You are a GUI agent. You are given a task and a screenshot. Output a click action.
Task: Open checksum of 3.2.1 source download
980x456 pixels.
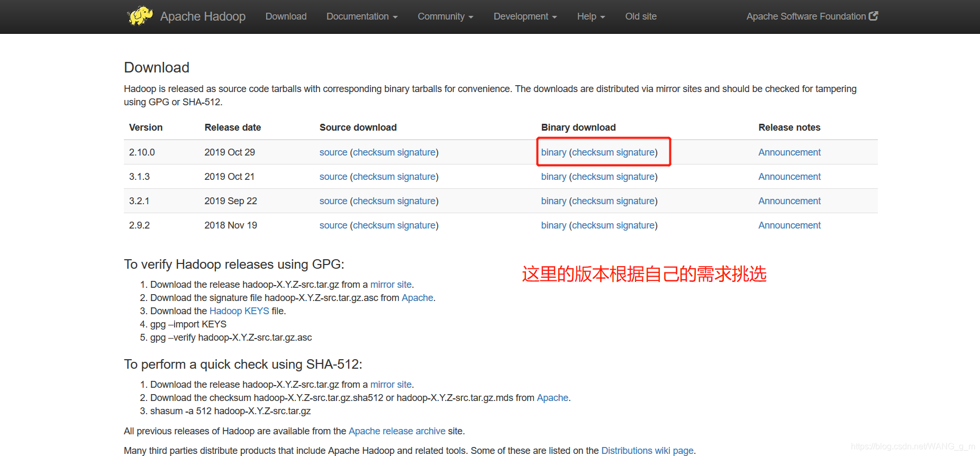pyautogui.click(x=374, y=201)
